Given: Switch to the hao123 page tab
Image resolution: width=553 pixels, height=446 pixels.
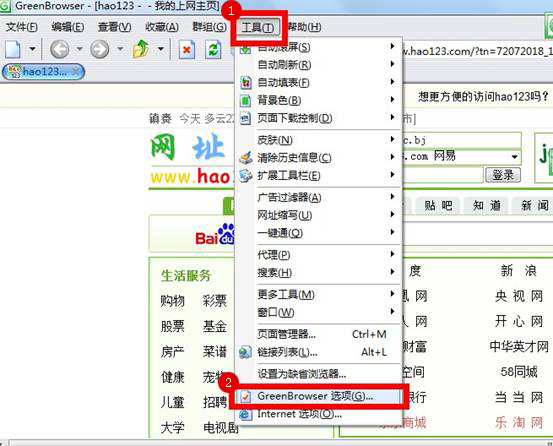Looking at the screenshot, I should tap(43, 72).
